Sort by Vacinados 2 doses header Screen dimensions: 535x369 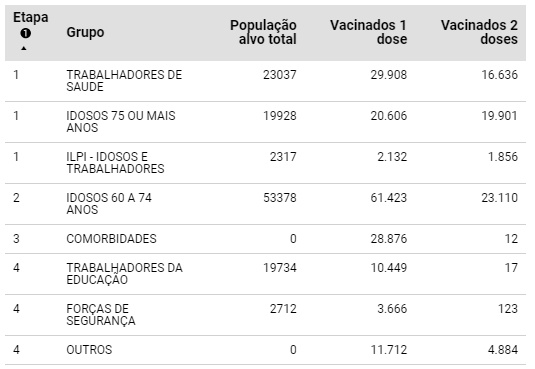[x=479, y=32]
